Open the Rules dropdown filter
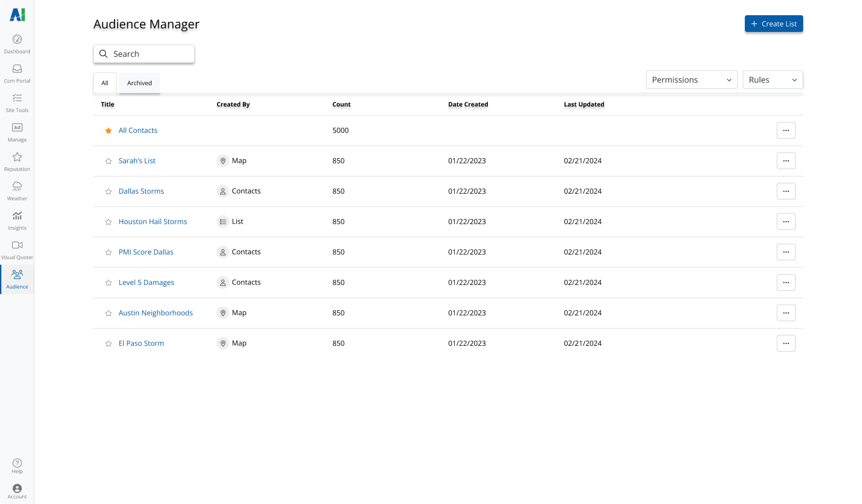862x504 pixels. 772,80
